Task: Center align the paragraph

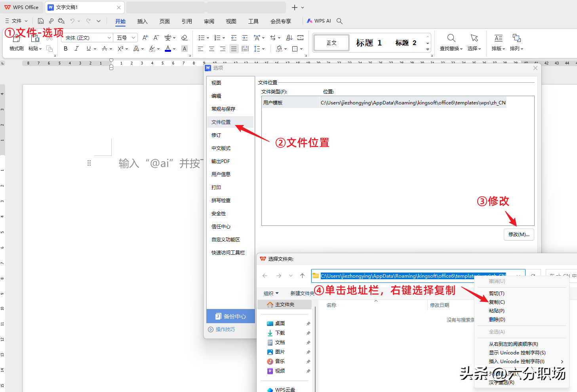Action: [211, 49]
